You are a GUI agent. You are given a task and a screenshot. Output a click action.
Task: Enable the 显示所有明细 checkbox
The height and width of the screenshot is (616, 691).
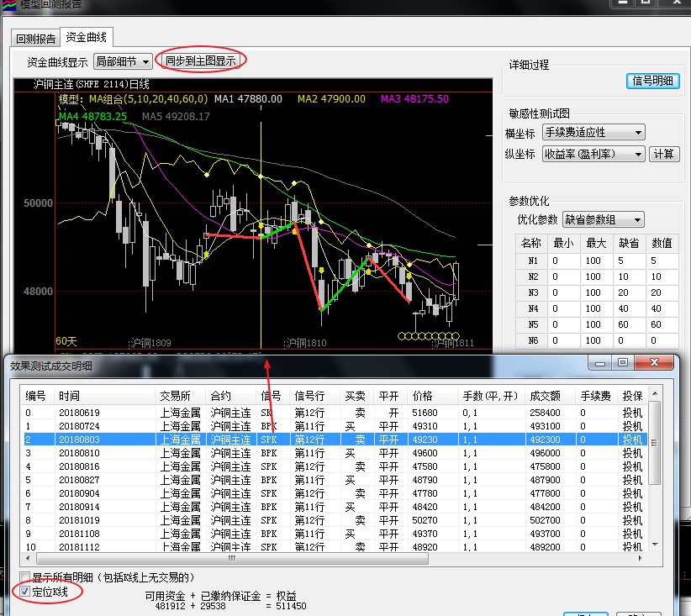(26, 577)
